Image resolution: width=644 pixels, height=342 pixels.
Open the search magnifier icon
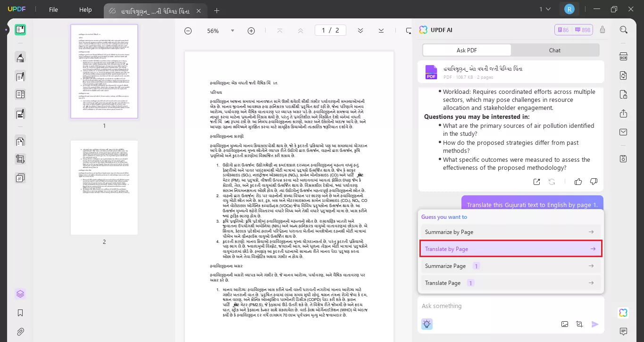coord(624,30)
